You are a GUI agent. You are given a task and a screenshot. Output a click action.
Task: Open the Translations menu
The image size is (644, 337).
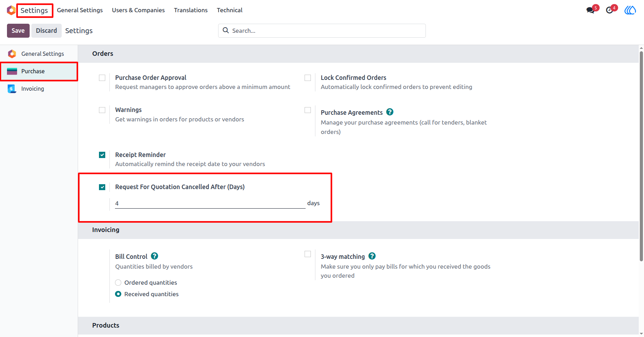(x=191, y=10)
